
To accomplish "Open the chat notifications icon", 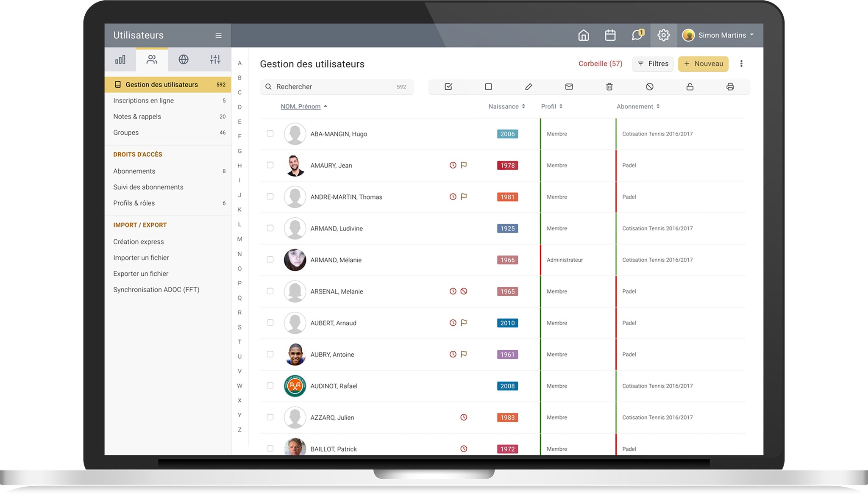I will coord(637,35).
